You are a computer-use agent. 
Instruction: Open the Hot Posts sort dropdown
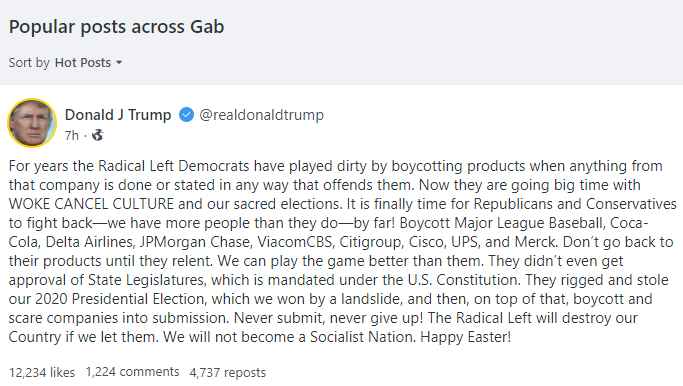88,63
